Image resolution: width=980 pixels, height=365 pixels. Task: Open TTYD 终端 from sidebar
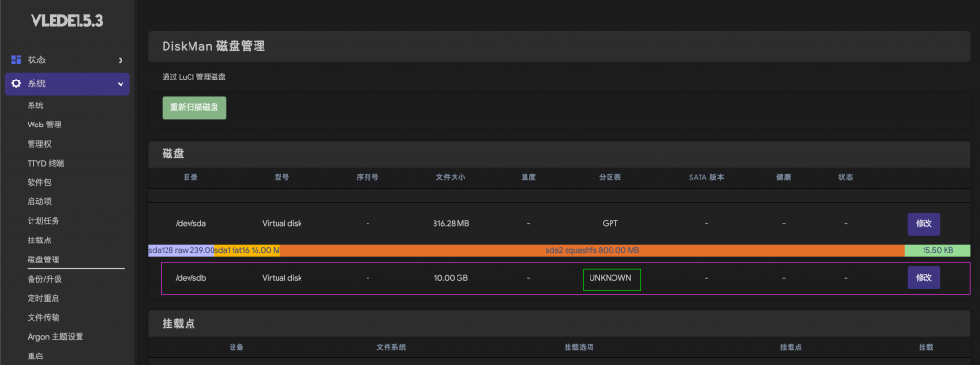(46, 164)
